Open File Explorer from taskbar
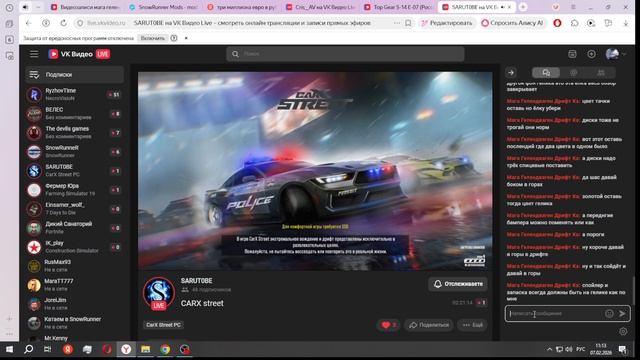 (146, 349)
